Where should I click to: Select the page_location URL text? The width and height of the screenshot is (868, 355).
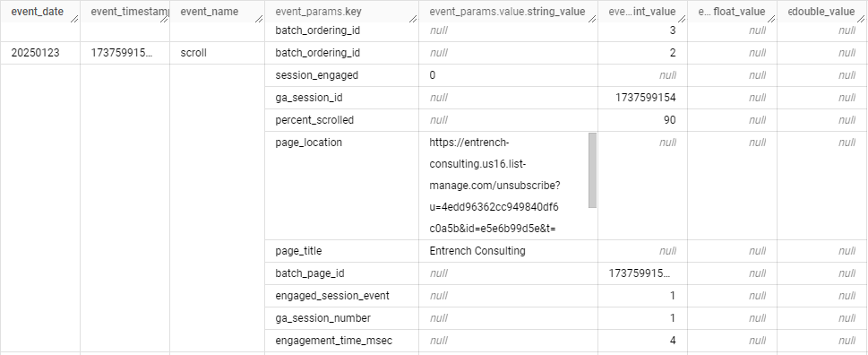tap(494, 185)
